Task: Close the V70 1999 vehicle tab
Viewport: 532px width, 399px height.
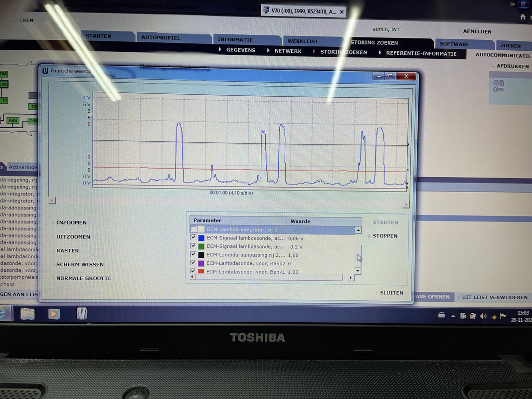Action: (x=342, y=11)
